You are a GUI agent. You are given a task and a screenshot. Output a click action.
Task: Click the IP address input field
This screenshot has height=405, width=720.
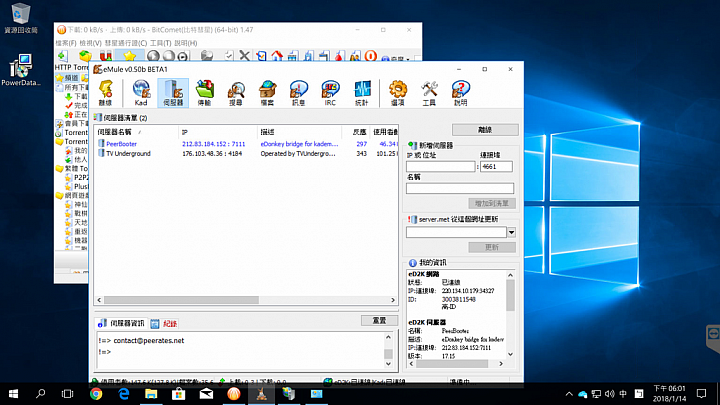[x=440, y=166]
